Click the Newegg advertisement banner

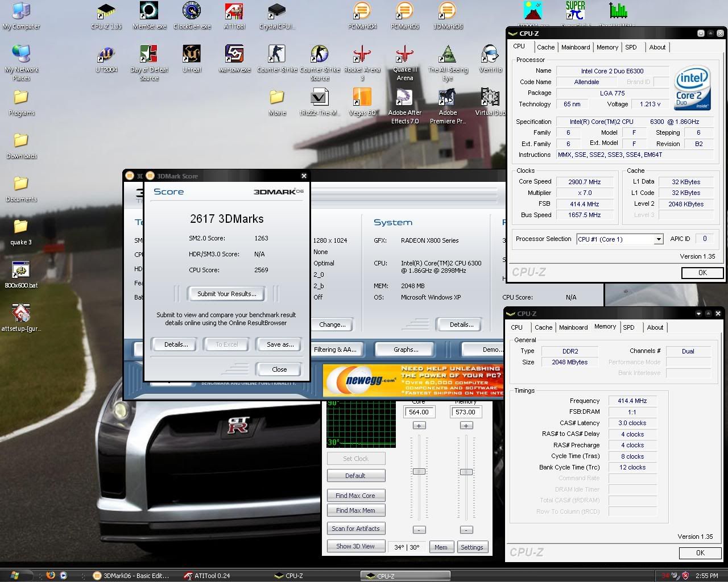[x=413, y=380]
